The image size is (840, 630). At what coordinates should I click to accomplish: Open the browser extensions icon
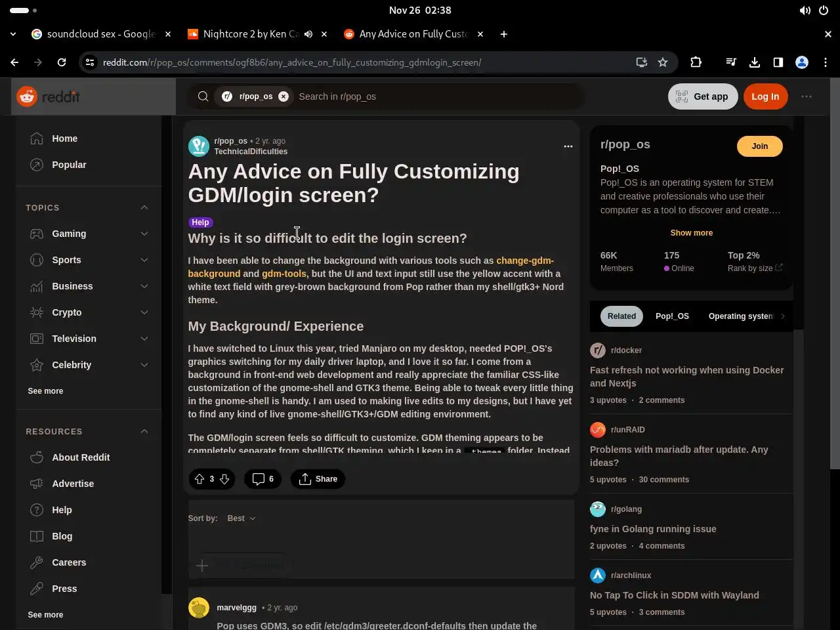(696, 62)
